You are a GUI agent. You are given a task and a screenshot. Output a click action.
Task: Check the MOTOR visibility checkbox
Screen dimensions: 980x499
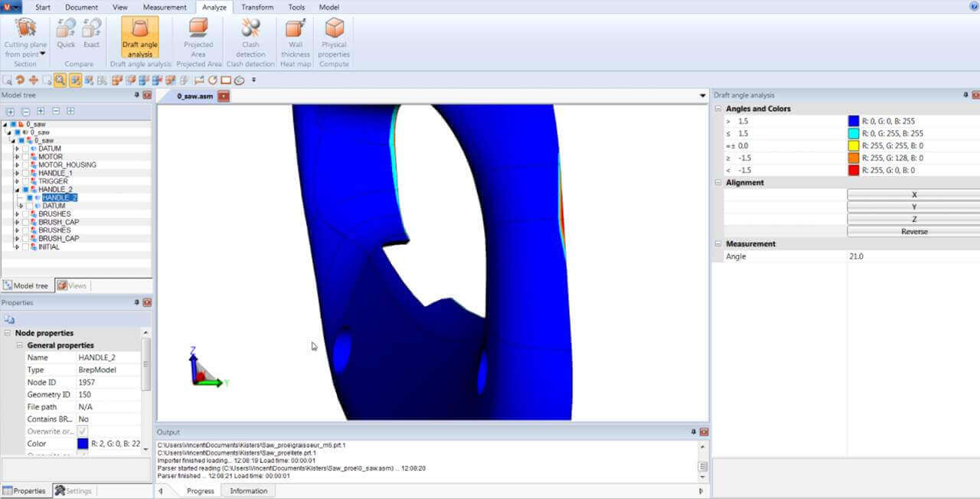[25, 157]
